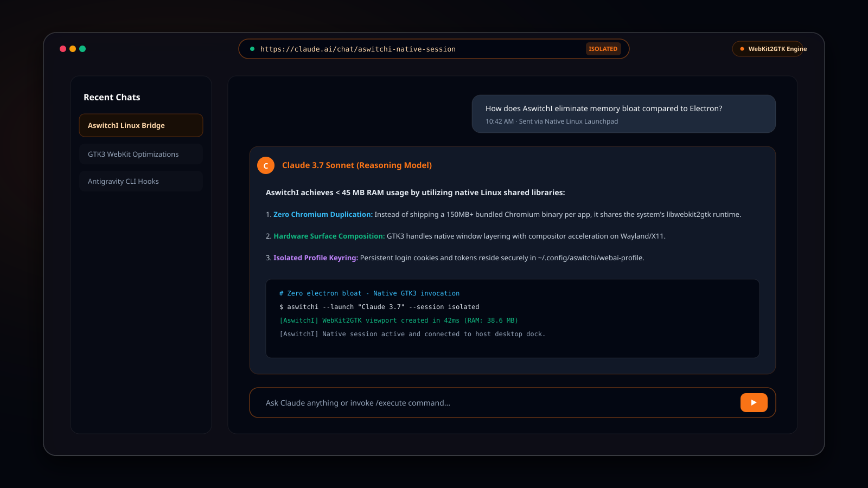Click the yellow minimize window dot

click(x=73, y=49)
